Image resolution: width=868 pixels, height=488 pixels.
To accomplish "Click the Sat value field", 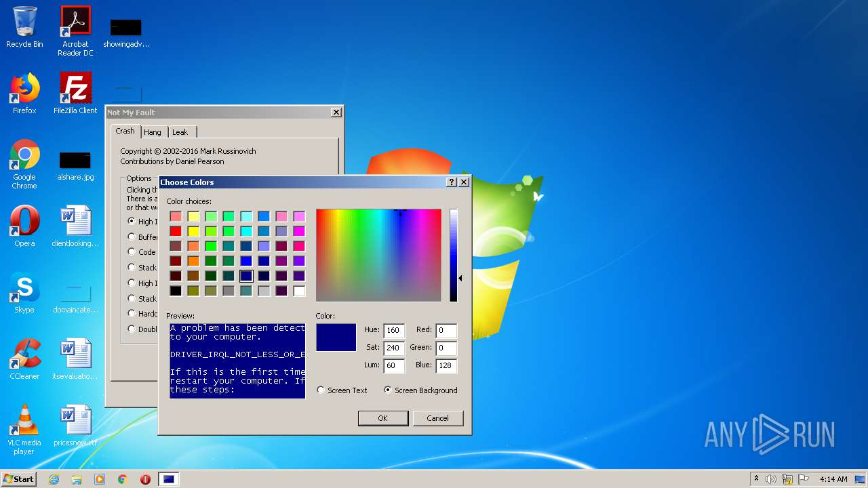I will (394, 348).
